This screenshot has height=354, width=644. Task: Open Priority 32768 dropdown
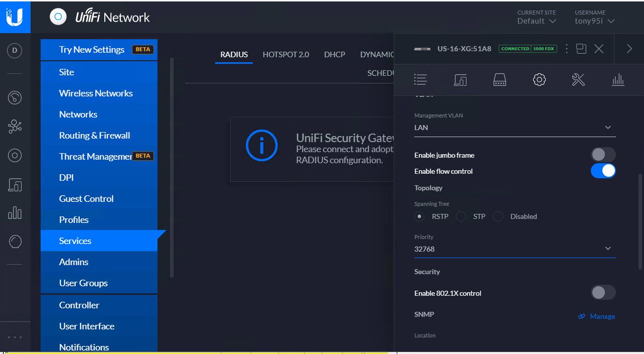click(515, 249)
